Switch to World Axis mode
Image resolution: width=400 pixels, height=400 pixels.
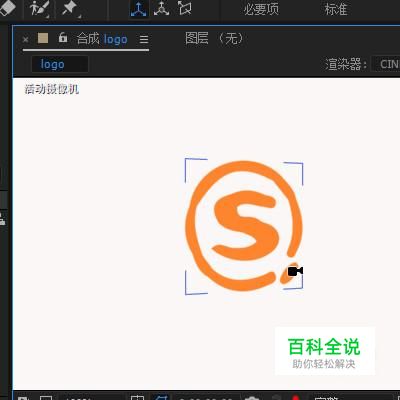[161, 8]
